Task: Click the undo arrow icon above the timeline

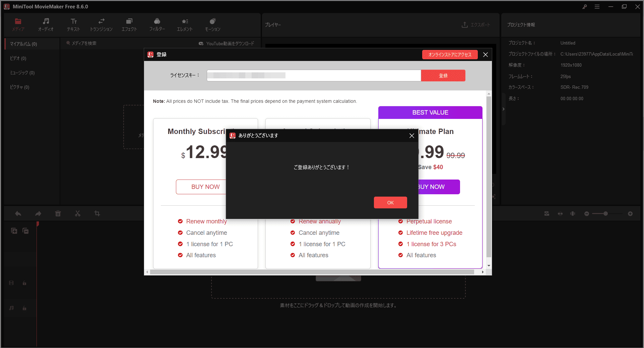Action: point(18,213)
